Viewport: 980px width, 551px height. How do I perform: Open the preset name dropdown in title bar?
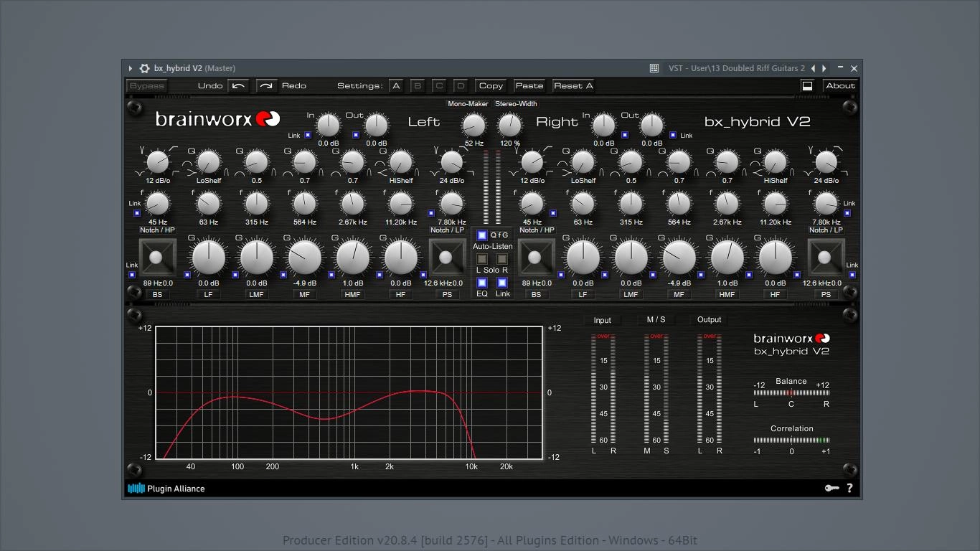pyautogui.click(x=737, y=68)
